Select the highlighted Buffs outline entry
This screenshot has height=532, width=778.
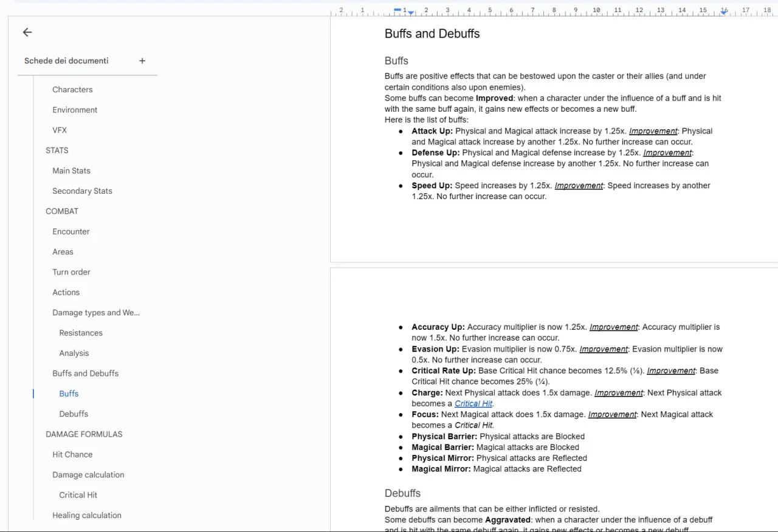69,394
